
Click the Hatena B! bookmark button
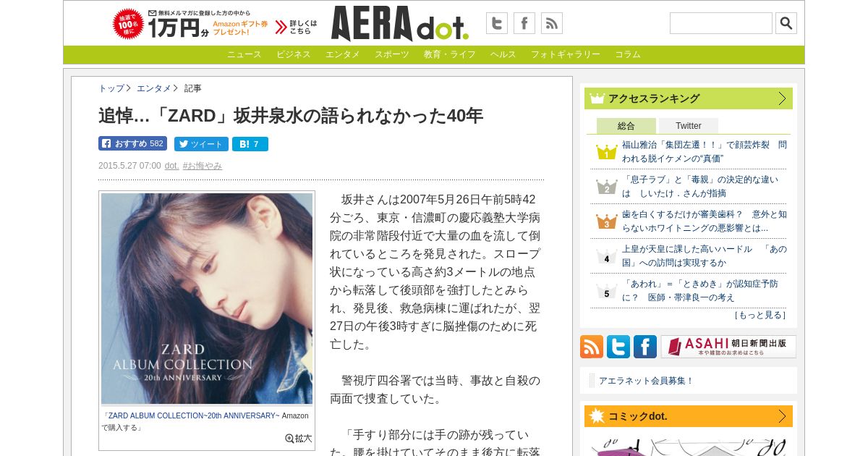pyautogui.click(x=250, y=144)
